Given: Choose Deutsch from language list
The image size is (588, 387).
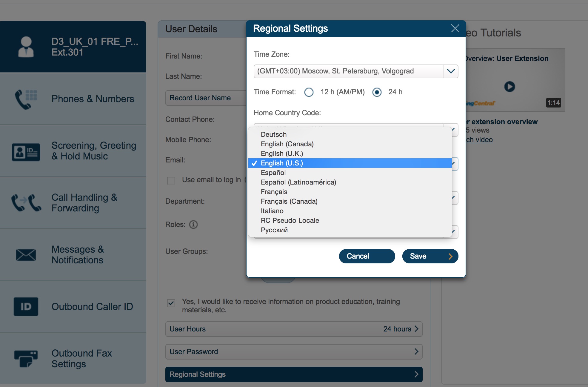Looking at the screenshot, I should pos(350,134).
